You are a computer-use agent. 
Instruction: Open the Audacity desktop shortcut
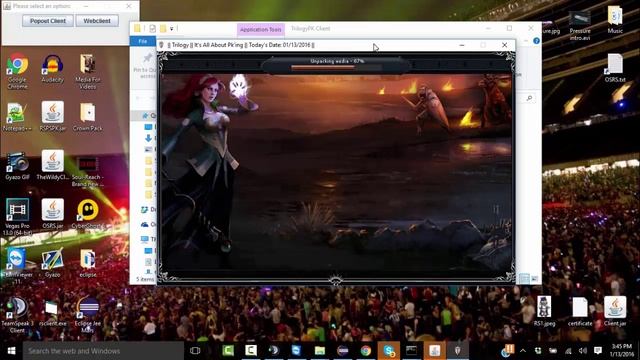pyautogui.click(x=53, y=69)
